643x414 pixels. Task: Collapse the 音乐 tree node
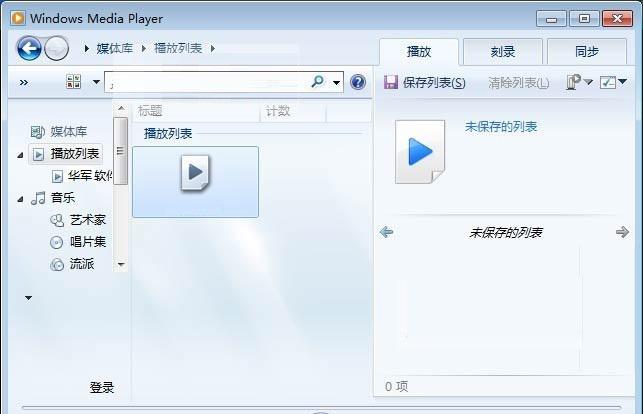pos(20,199)
